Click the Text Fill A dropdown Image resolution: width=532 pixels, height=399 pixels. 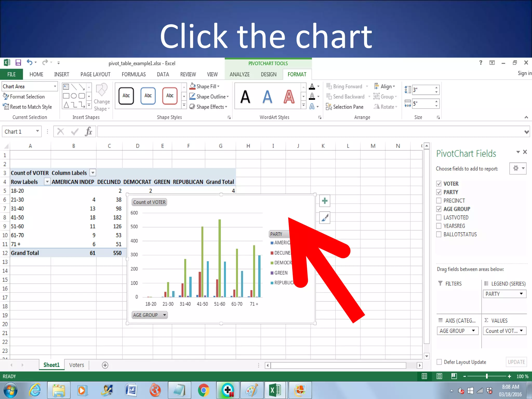[x=318, y=86]
